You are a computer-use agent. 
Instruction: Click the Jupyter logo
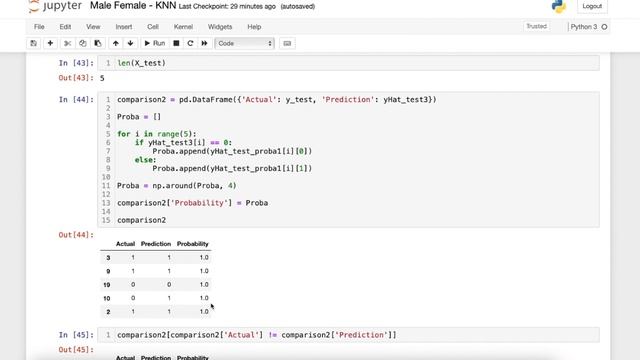[x=55, y=6]
